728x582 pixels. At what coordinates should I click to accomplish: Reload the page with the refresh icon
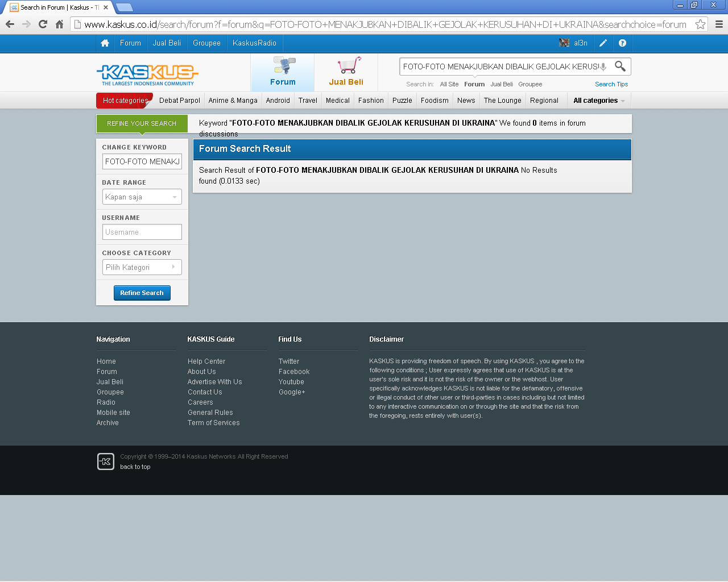click(x=43, y=24)
